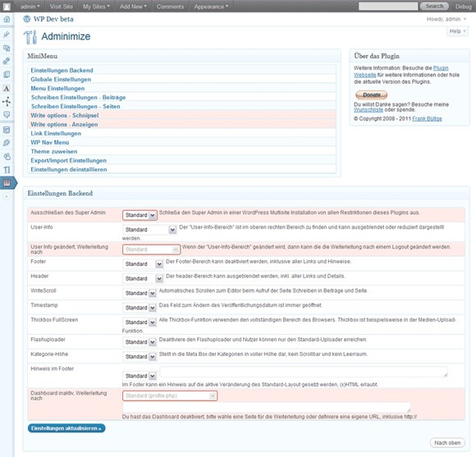Click the WordPress logo beside WP Dev beta
The width and height of the screenshot is (476, 457).
pyautogui.click(x=27, y=19)
